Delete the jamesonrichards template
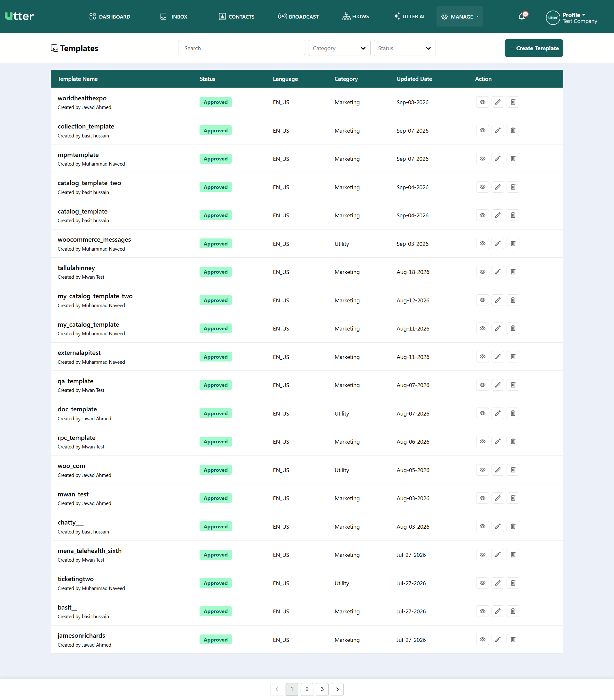The width and height of the screenshot is (614, 700). pyautogui.click(x=513, y=639)
